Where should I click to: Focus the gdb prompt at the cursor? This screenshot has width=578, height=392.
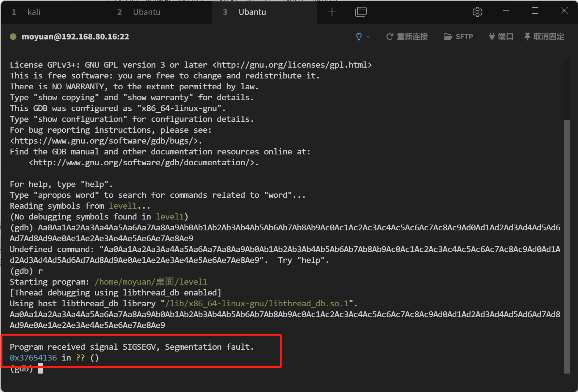(x=40, y=368)
